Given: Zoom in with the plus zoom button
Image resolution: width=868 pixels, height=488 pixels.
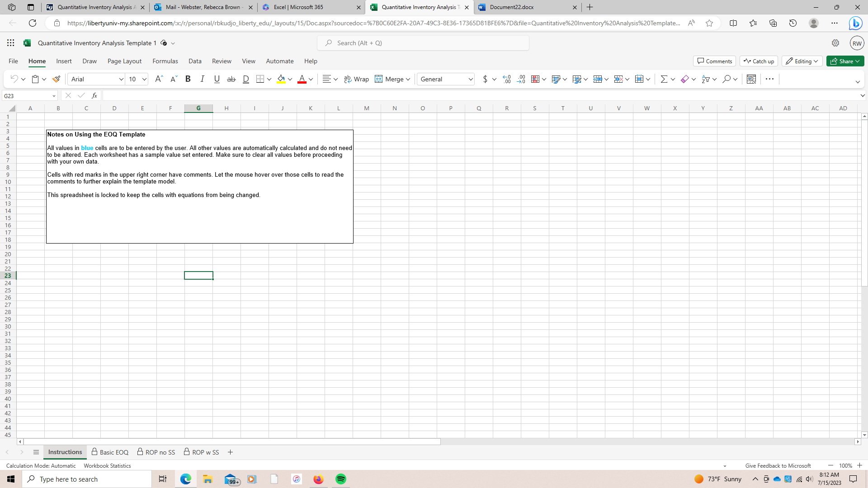Looking at the screenshot, I should (x=859, y=465).
